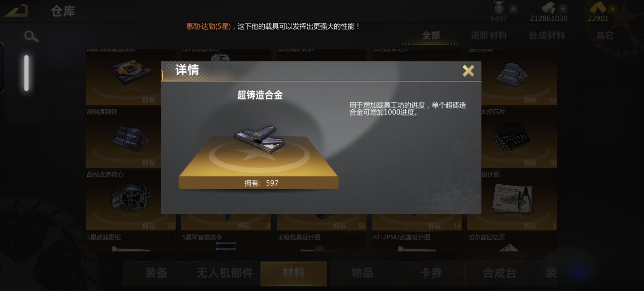Image resolution: width=644 pixels, height=291 pixels.
Task: Open the 卡券 bottom tab
Action: click(431, 273)
